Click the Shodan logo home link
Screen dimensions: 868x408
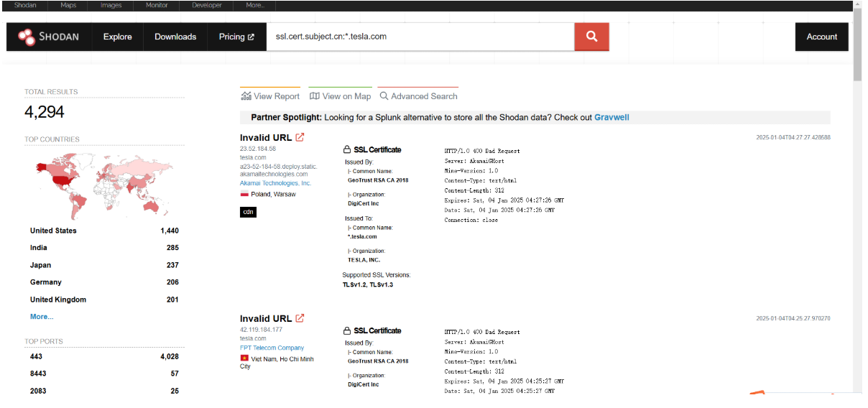point(49,37)
